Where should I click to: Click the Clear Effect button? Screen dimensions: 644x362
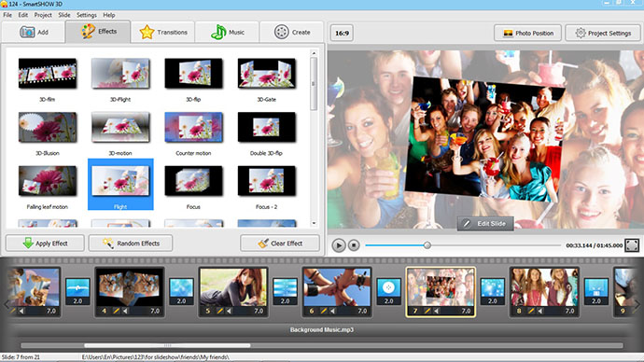(280, 243)
